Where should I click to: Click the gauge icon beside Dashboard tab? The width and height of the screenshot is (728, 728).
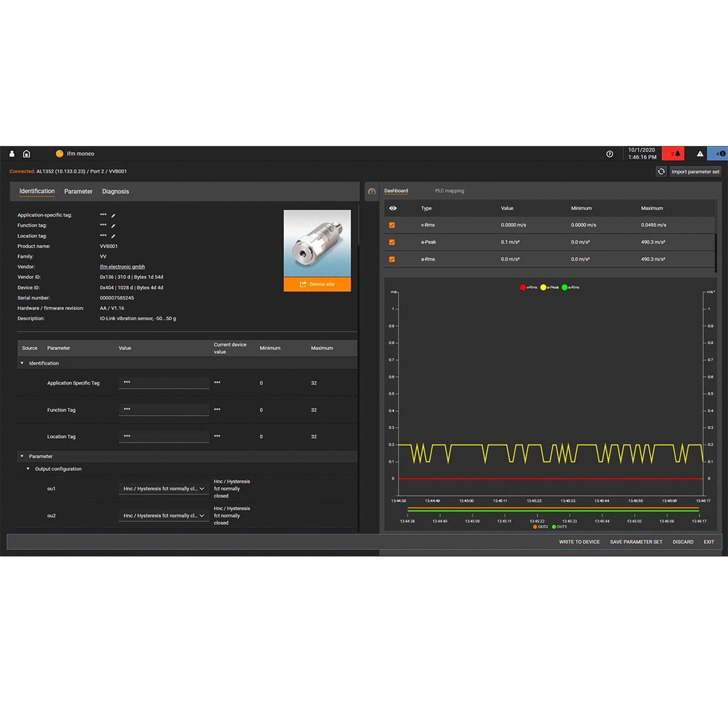[x=372, y=191]
